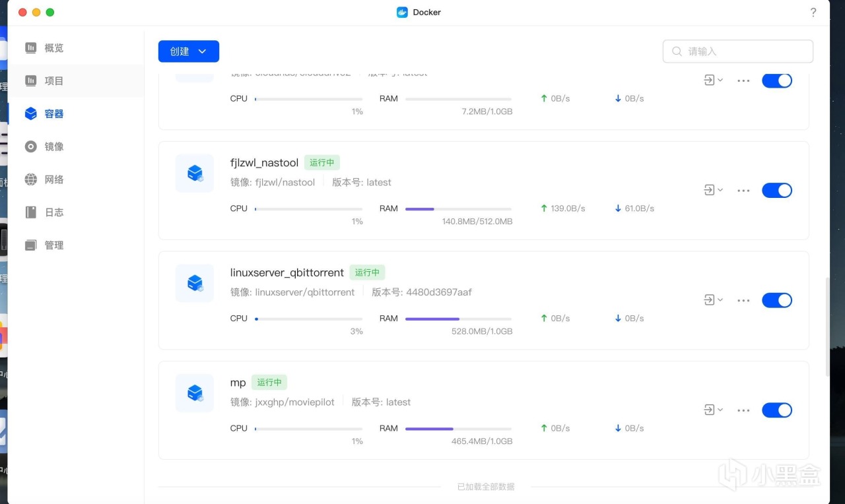The height and width of the screenshot is (504, 845).
Task: Click the 日志 book sidebar icon
Action: 31,212
